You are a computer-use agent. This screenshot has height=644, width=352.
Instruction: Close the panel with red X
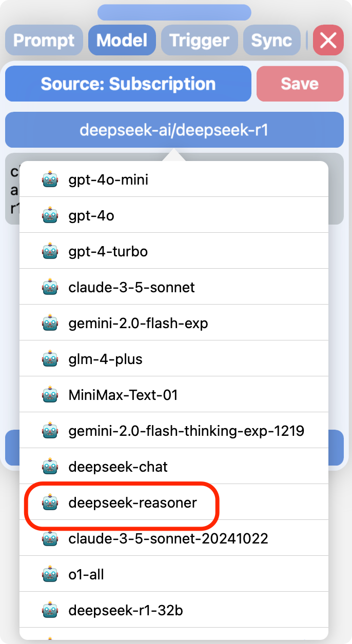click(328, 40)
